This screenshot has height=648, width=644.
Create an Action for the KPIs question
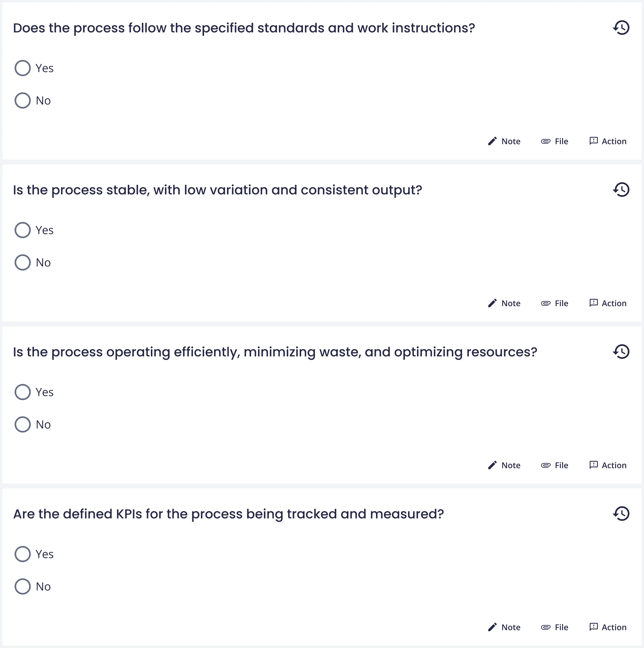(x=608, y=628)
